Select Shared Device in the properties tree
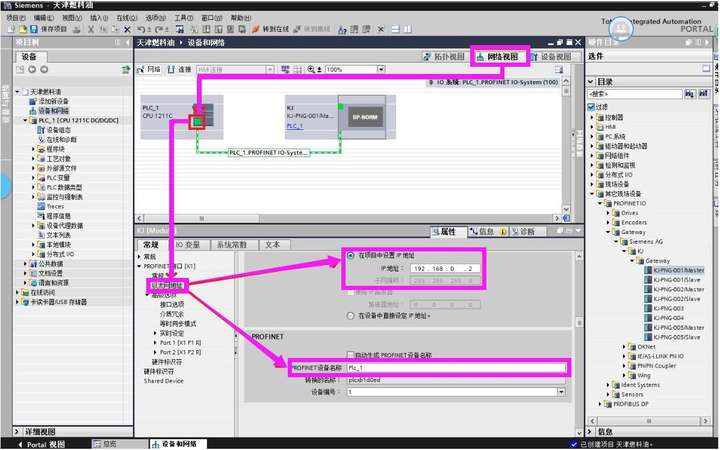Screen dimensions: 720x450 (x=163, y=381)
